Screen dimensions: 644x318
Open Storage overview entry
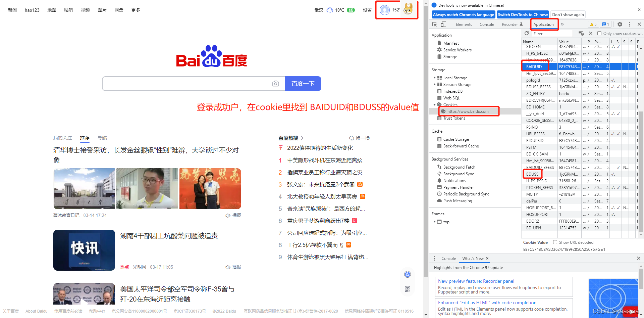tap(450, 57)
